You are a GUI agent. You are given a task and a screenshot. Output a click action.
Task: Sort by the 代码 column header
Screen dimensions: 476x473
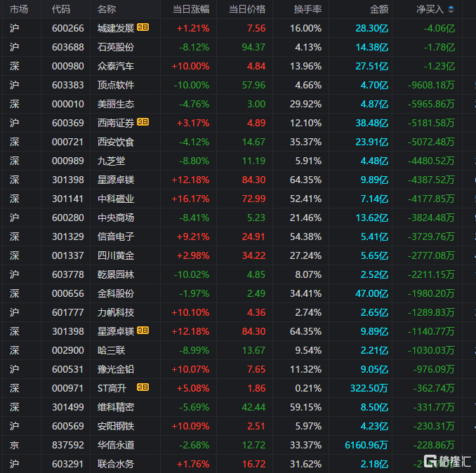tap(61, 9)
